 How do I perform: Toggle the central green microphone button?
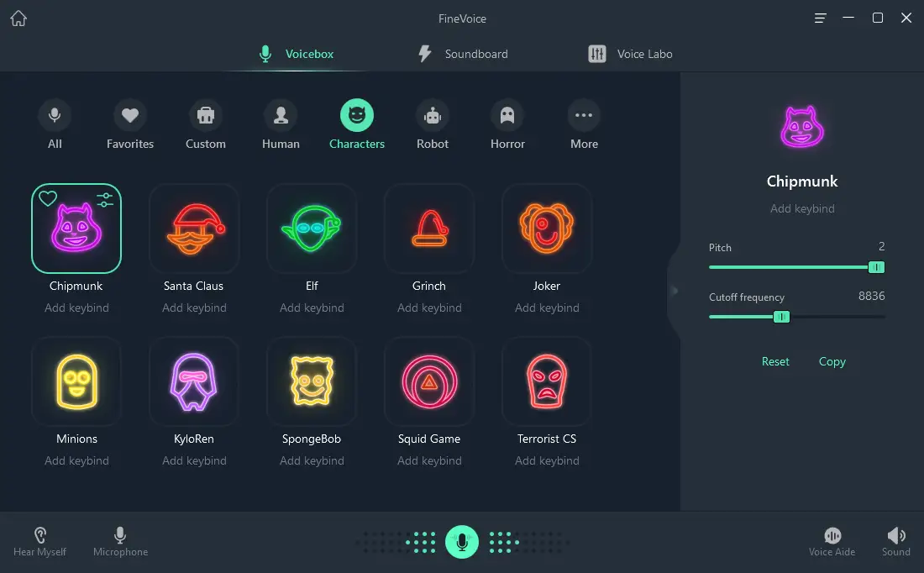[x=462, y=542]
